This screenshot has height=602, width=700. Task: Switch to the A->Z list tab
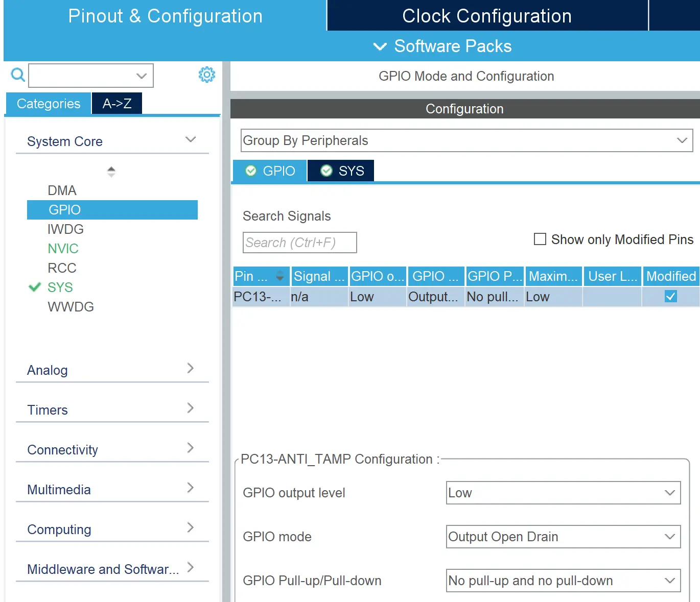(117, 104)
